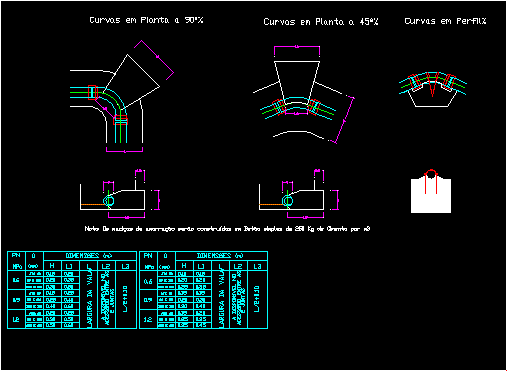Click the left table's "DIMENSOES" header cell
The width and height of the screenshot is (507, 371).
[x=90, y=256]
